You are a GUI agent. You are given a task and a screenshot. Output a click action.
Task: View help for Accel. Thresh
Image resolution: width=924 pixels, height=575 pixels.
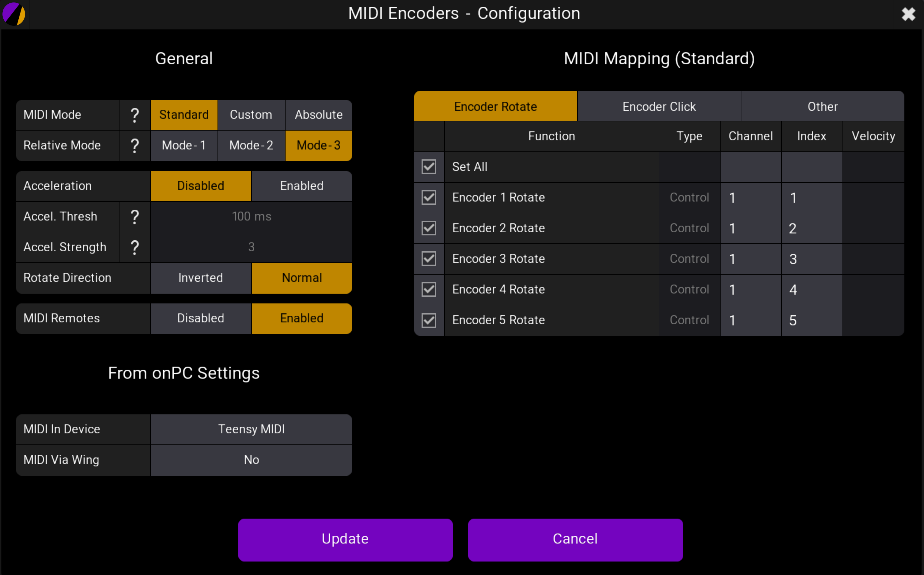click(134, 217)
